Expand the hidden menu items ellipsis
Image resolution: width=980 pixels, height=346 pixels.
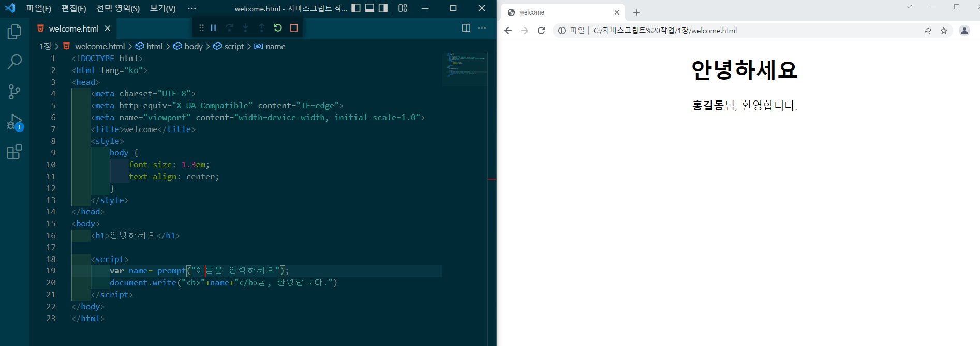pos(192,8)
